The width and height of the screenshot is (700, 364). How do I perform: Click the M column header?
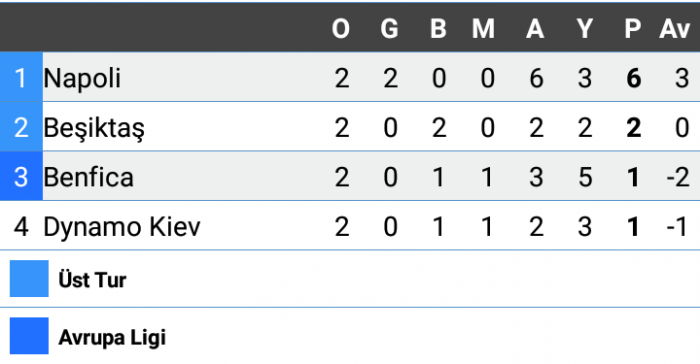(x=483, y=29)
